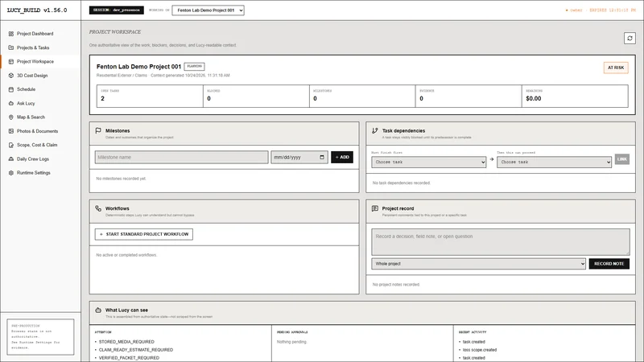Viewport: 644px width, 362px height.
Task: Click the Evidence count card
Action: (x=469, y=96)
